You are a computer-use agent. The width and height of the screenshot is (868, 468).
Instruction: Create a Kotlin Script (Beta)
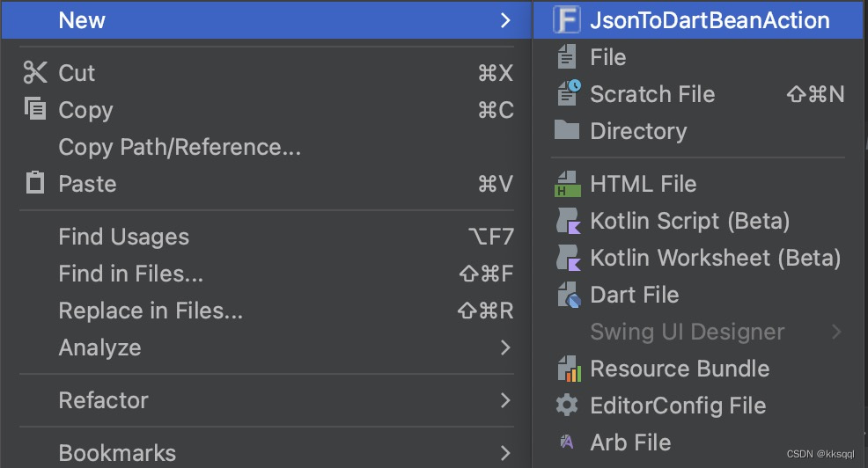coord(697,221)
